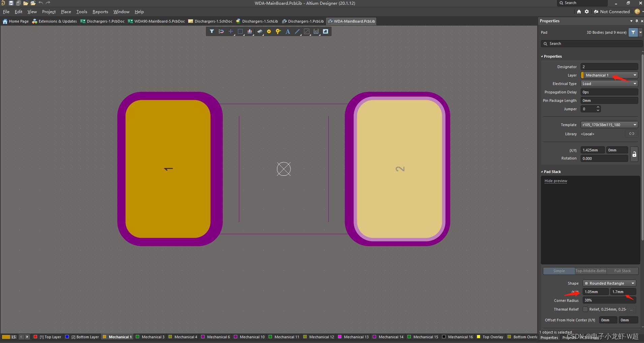This screenshot has width=644, height=343.
Task: Click the Hide preview link
Action: coord(556,181)
